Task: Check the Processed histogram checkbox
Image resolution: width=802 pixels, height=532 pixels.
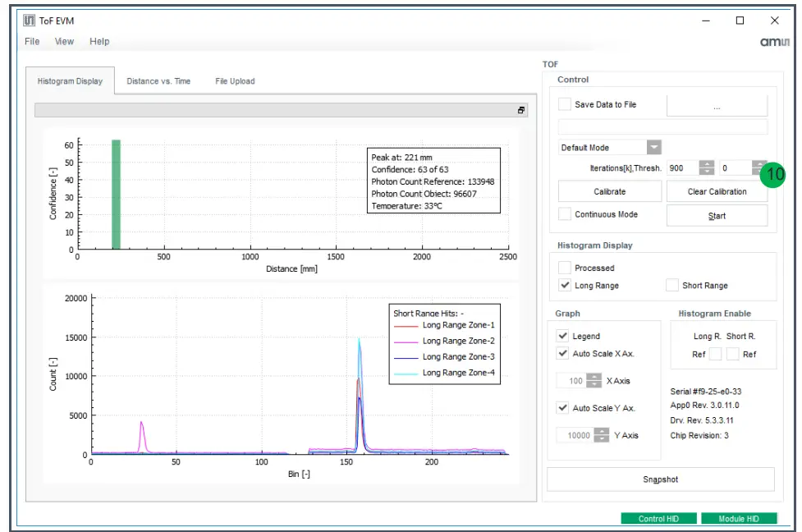Action: click(565, 268)
